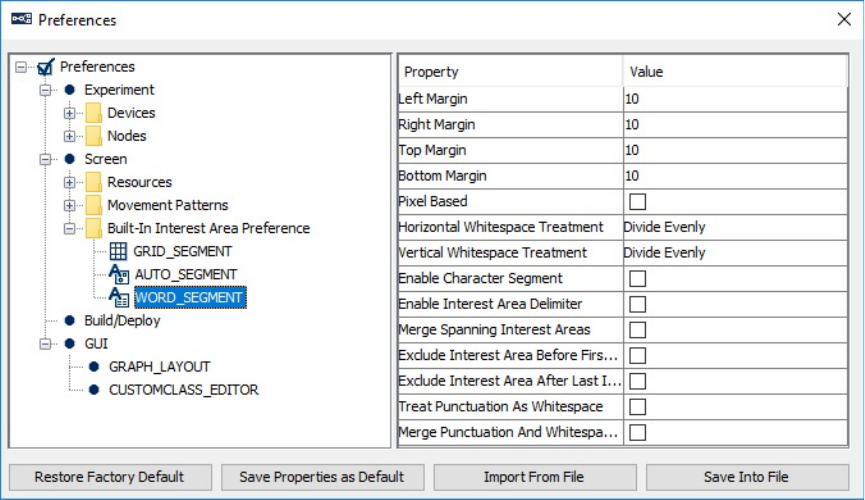Open Horizontal Whitespace Treatment value dropdown
The width and height of the screenshot is (865, 500).
click(x=735, y=227)
